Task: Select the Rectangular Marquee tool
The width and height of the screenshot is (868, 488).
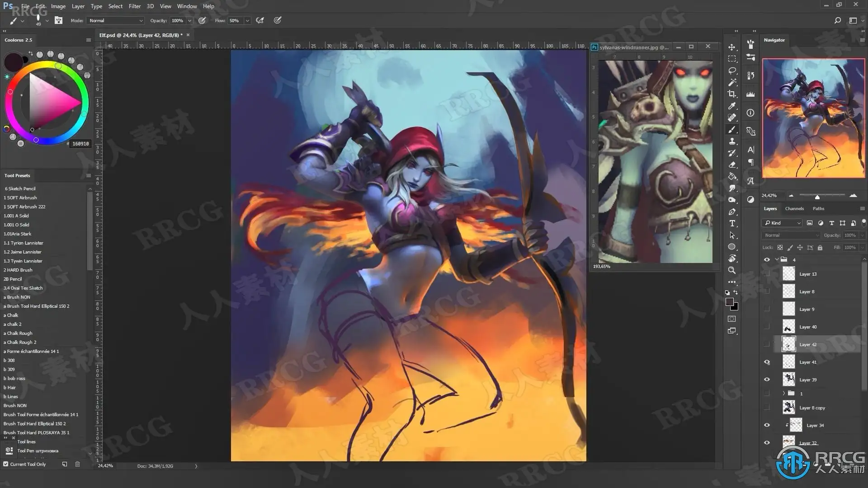Action: pyautogui.click(x=732, y=59)
